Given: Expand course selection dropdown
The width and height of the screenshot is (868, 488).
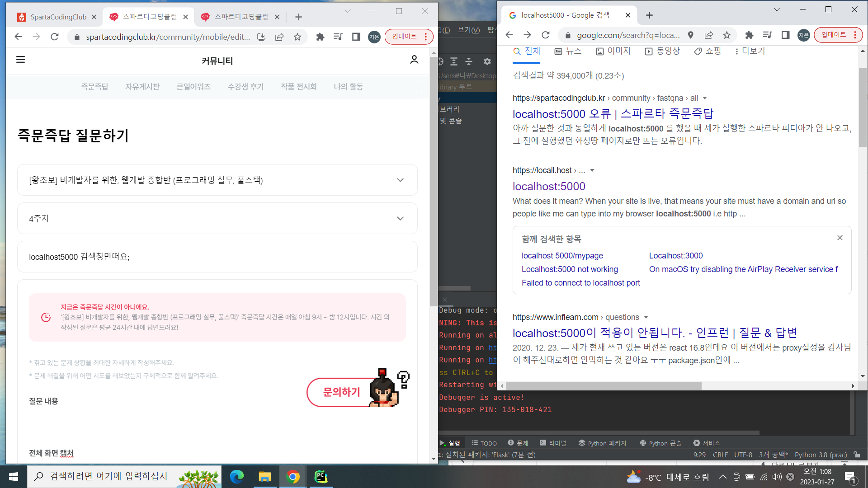Looking at the screenshot, I should pos(217,180).
